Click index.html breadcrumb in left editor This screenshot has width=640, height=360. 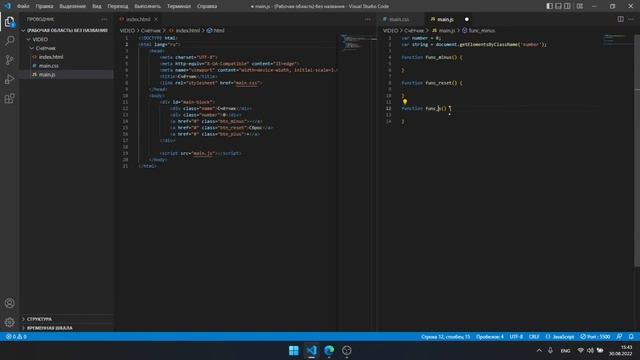pos(184,31)
